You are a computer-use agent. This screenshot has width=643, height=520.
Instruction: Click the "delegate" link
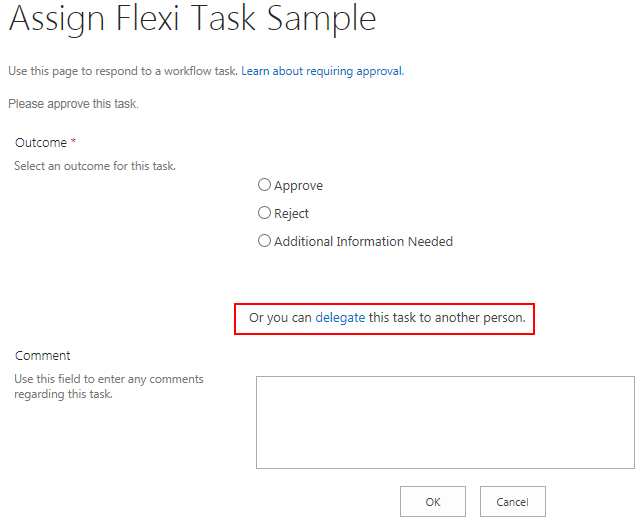(x=340, y=318)
